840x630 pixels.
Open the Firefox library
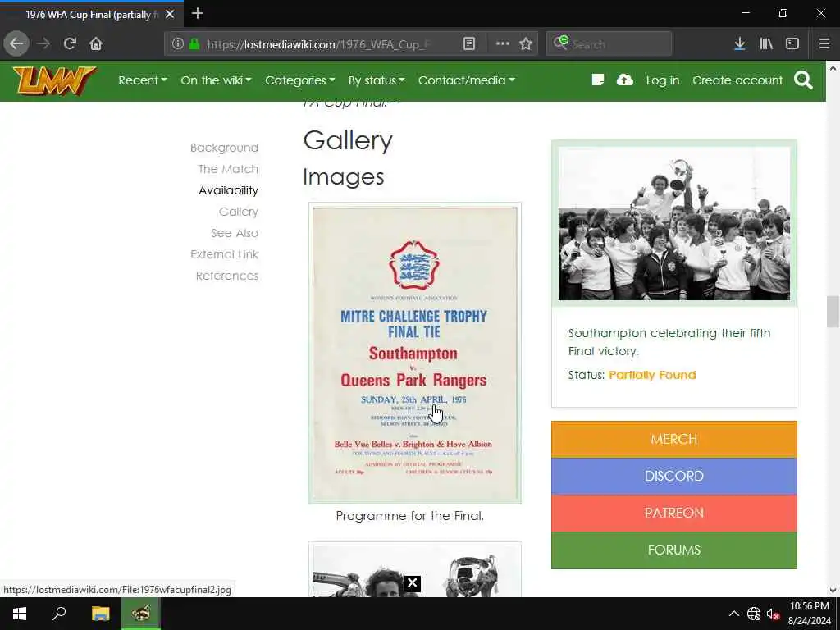coord(766,44)
